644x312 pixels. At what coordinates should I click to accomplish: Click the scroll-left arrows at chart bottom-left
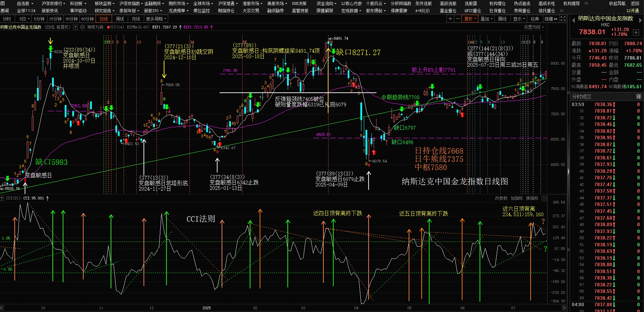coord(2,308)
